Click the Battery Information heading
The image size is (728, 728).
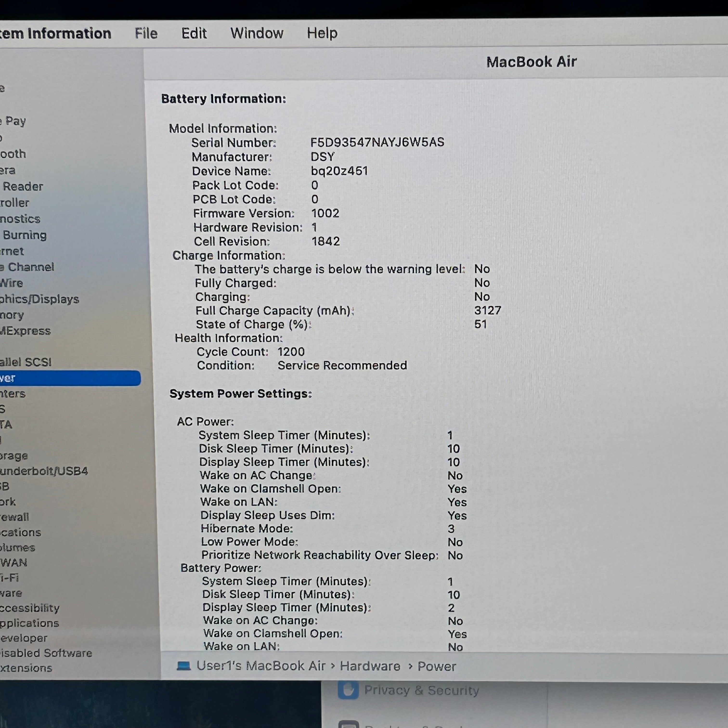pyautogui.click(x=223, y=99)
